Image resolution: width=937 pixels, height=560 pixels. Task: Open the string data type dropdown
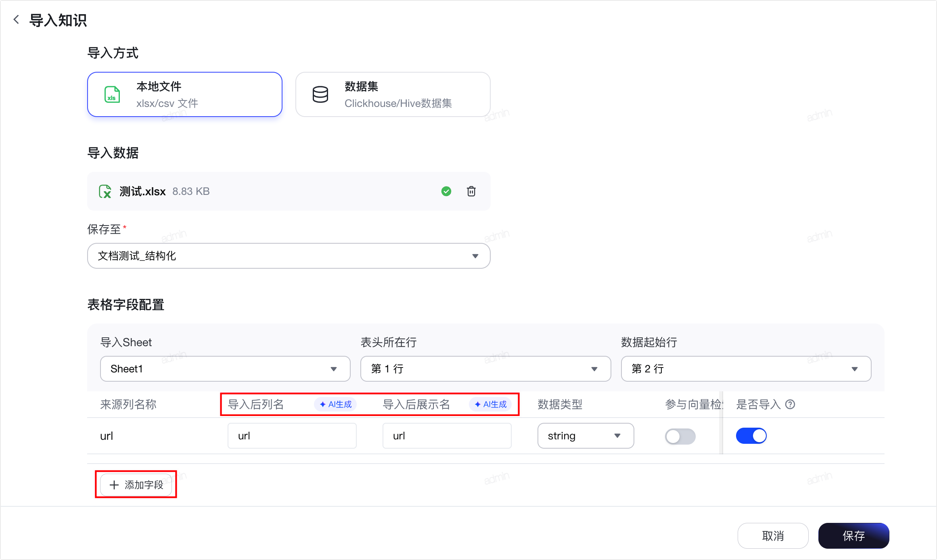(x=586, y=436)
